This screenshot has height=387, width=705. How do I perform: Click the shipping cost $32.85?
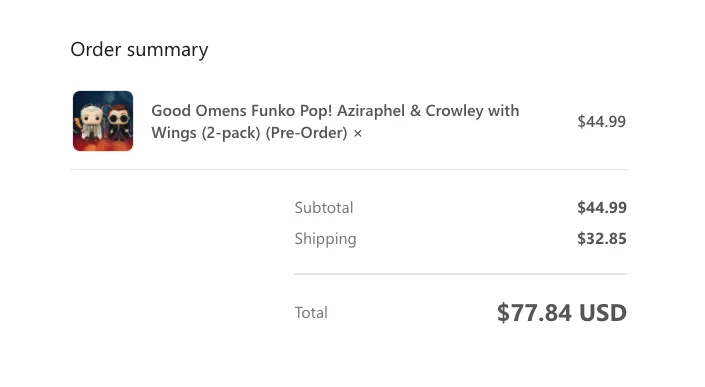pyautogui.click(x=602, y=239)
